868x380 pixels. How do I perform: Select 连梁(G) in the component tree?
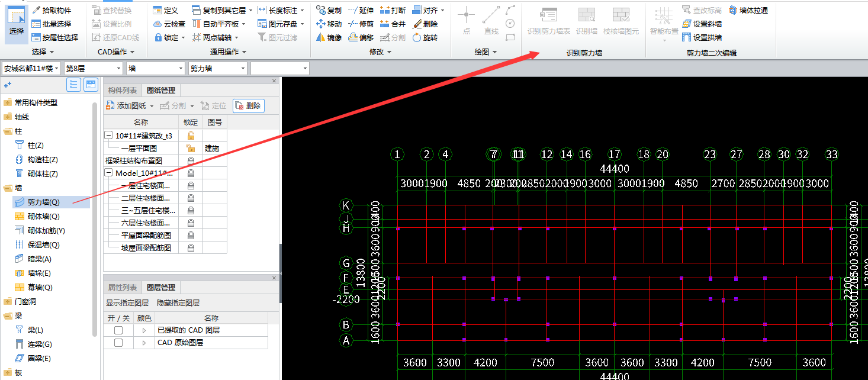click(x=33, y=344)
